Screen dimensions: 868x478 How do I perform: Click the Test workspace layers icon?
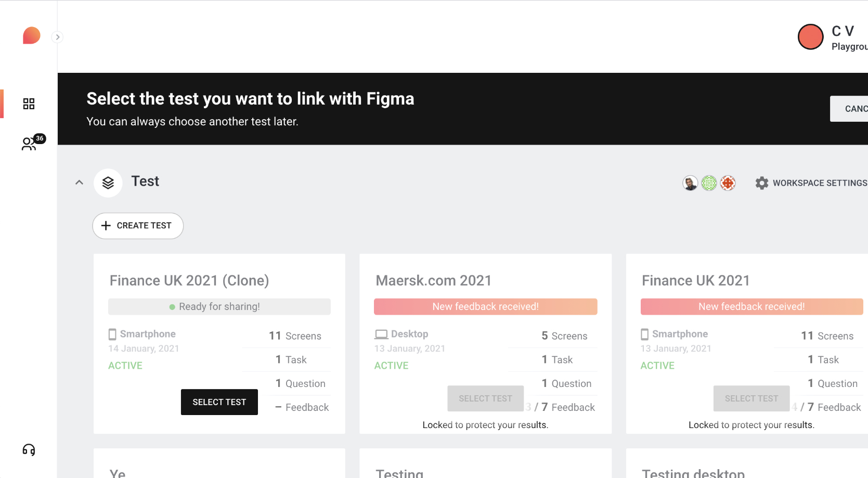coord(108,183)
